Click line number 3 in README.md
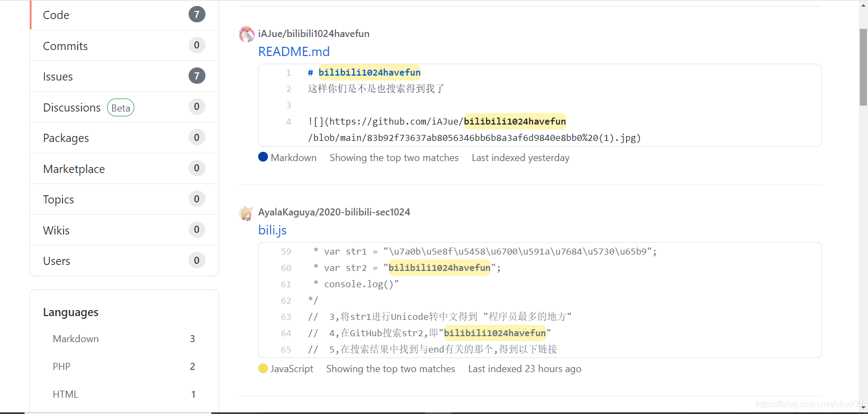Image resolution: width=868 pixels, height=414 pixels. pyautogui.click(x=289, y=105)
